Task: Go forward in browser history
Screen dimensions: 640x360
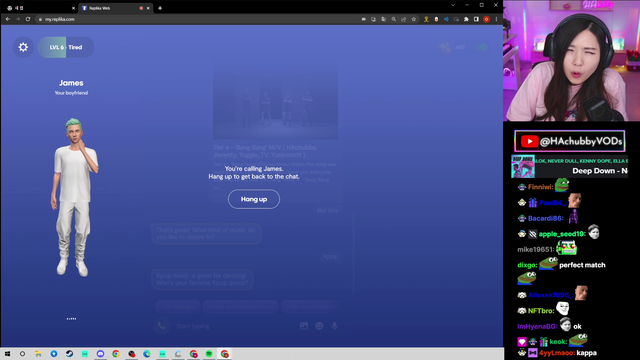Action: click(18, 19)
